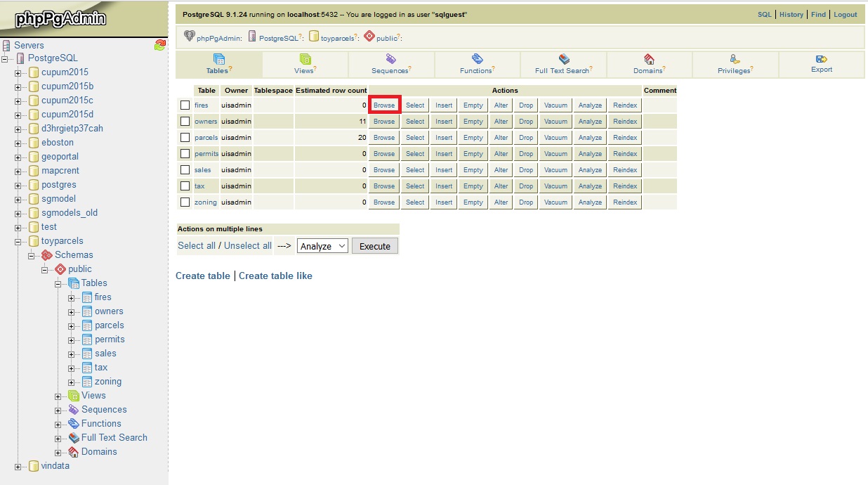Screen dimensions: 868x485
Task: Click the Full Text Search book icon
Action: point(563,59)
